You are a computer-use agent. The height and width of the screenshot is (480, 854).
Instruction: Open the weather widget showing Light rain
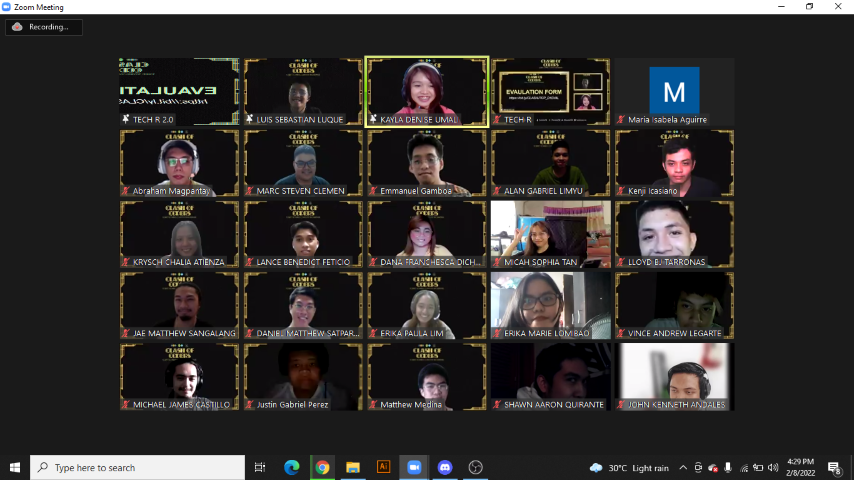click(628, 467)
